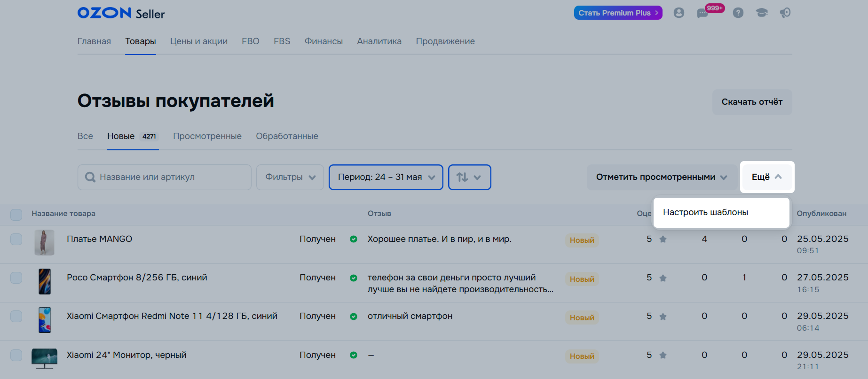Viewport: 868px width, 379px height.
Task: Click product name Платье MANGO
Action: click(99, 239)
